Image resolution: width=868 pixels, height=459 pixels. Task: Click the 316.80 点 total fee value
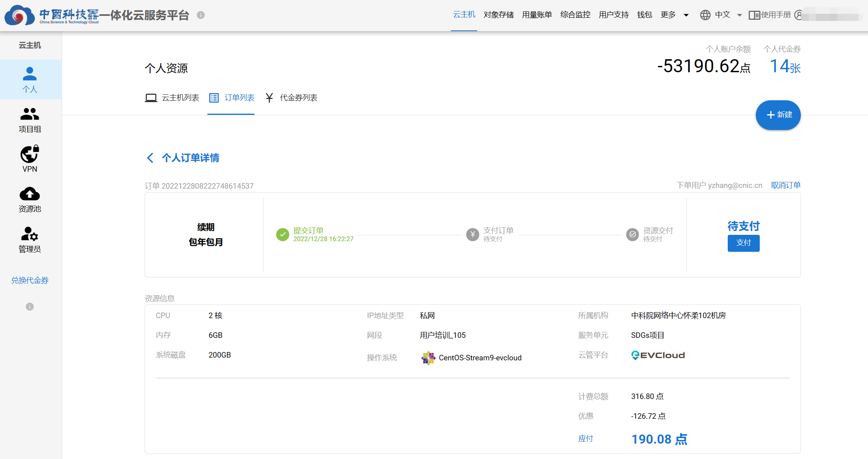click(x=647, y=396)
